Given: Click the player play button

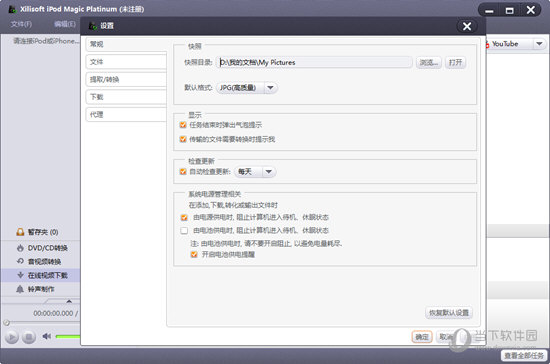Looking at the screenshot, I should click(12, 337).
